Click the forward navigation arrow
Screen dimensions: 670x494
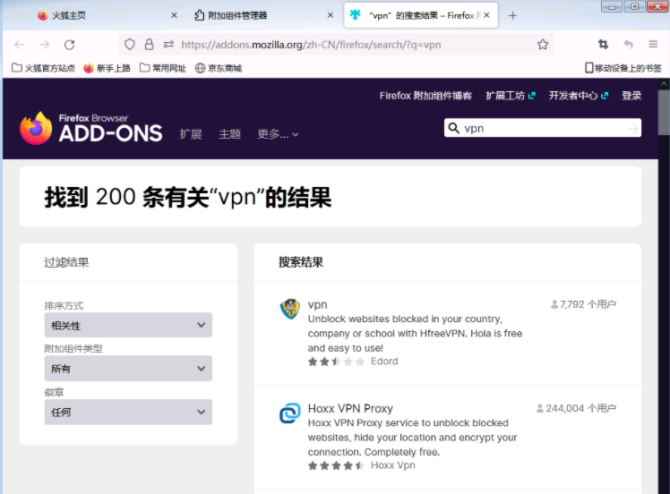tap(44, 44)
